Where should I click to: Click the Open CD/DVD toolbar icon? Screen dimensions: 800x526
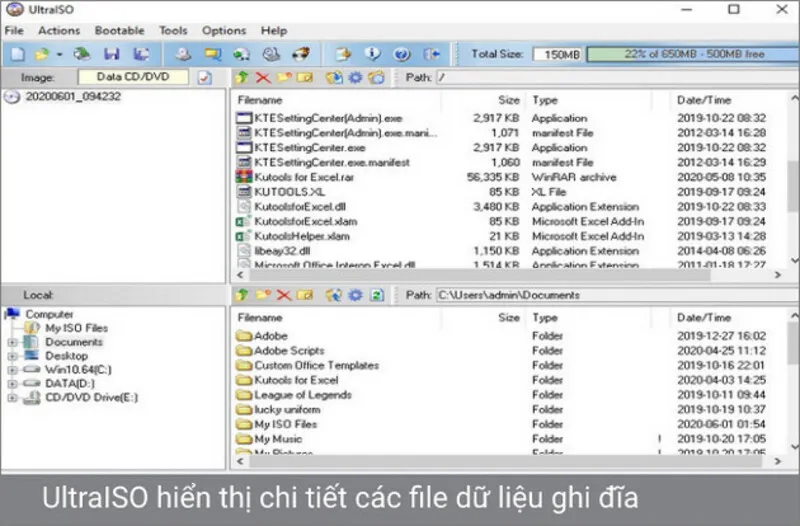82,54
